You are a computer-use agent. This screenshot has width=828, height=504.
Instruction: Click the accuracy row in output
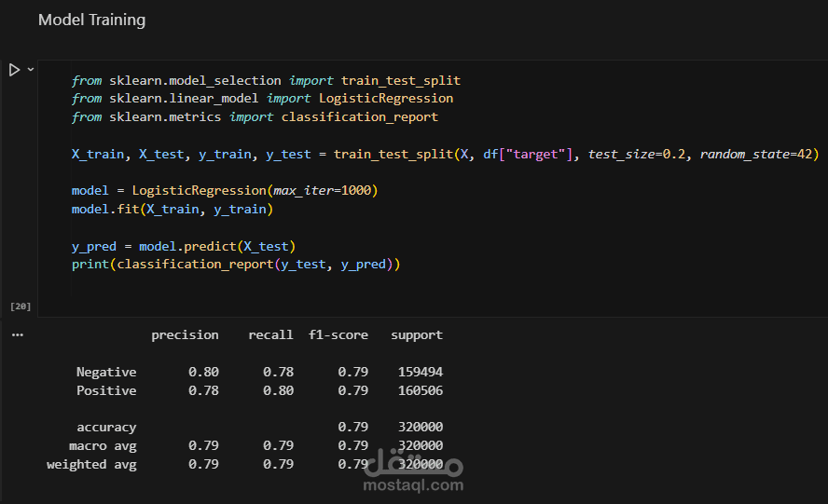pyautogui.click(x=106, y=427)
